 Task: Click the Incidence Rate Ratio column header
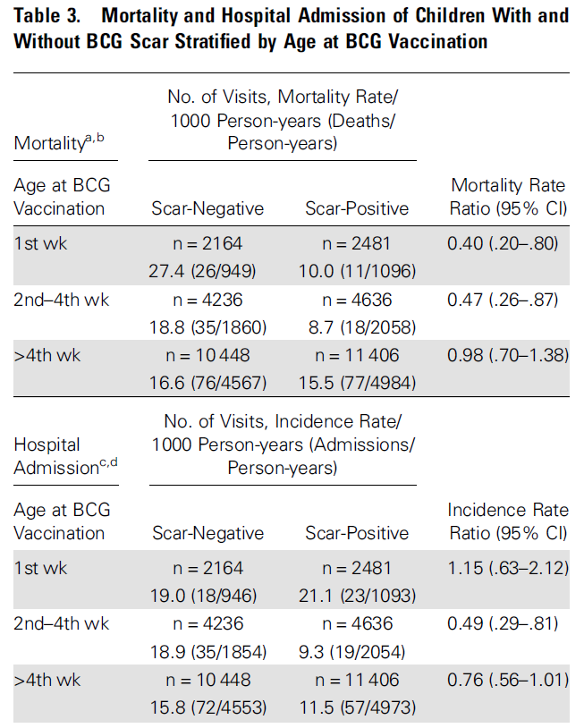click(507, 521)
